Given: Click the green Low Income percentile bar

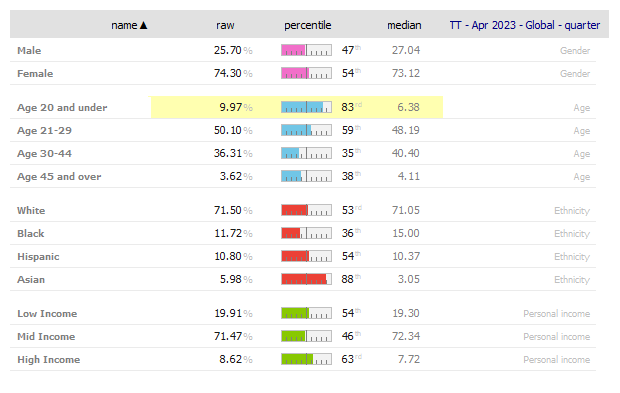Looking at the screenshot, I should [306, 313].
